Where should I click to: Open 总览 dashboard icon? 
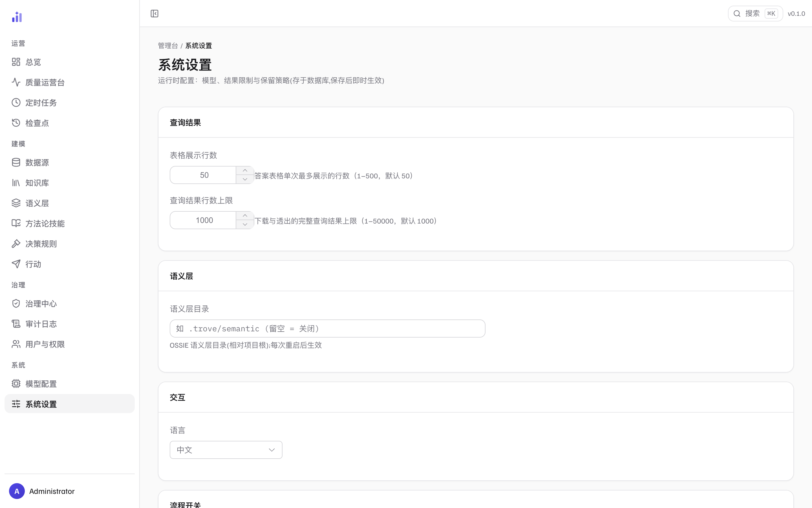coord(16,62)
